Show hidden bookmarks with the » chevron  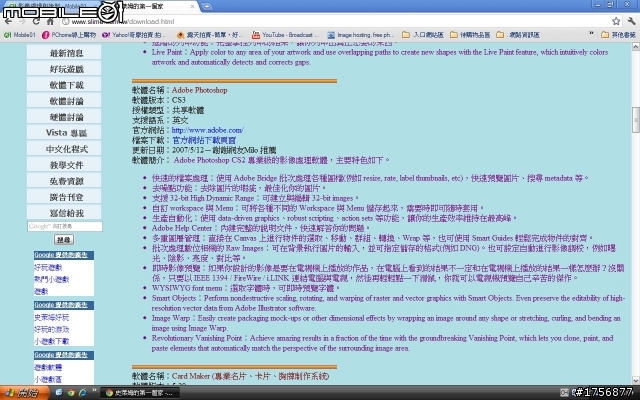pyautogui.click(x=591, y=34)
